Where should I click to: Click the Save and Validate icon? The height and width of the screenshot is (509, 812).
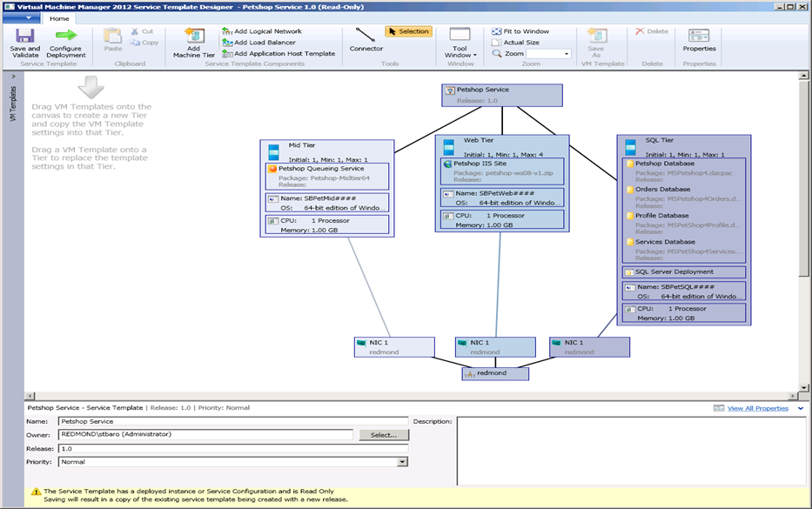[x=24, y=35]
